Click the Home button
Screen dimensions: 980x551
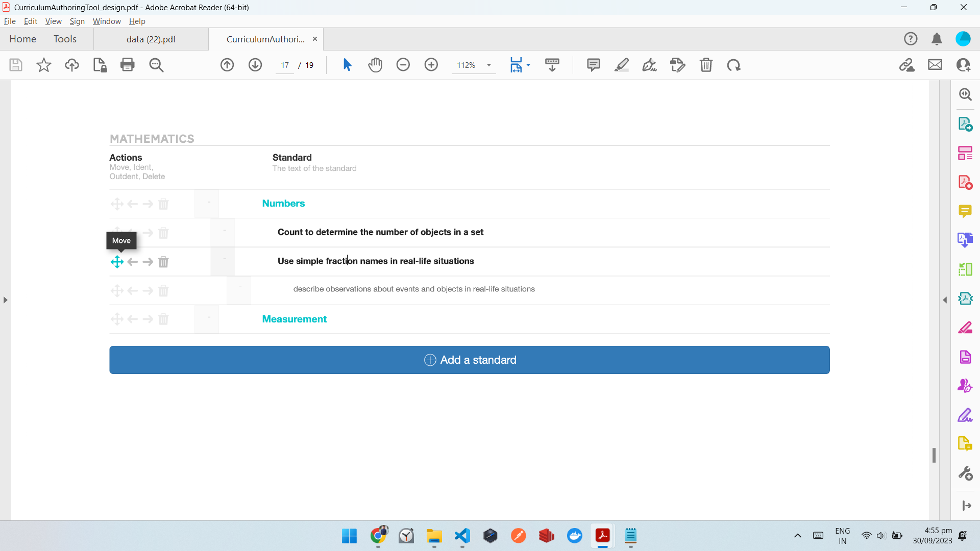22,39
